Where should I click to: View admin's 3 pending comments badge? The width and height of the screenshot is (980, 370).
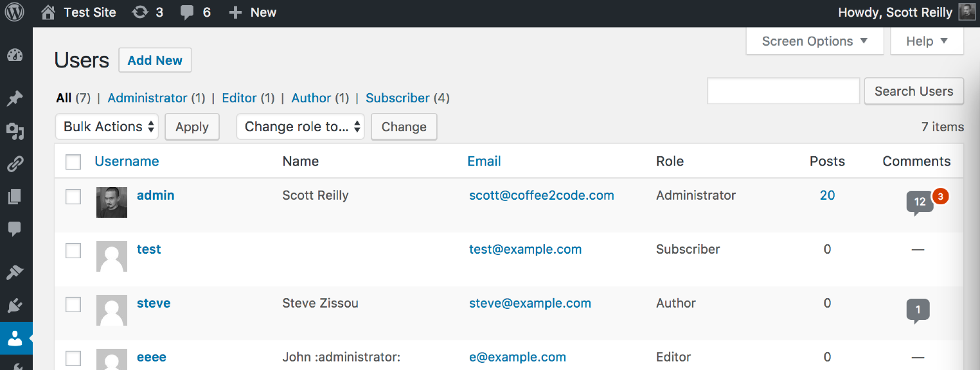click(x=940, y=196)
